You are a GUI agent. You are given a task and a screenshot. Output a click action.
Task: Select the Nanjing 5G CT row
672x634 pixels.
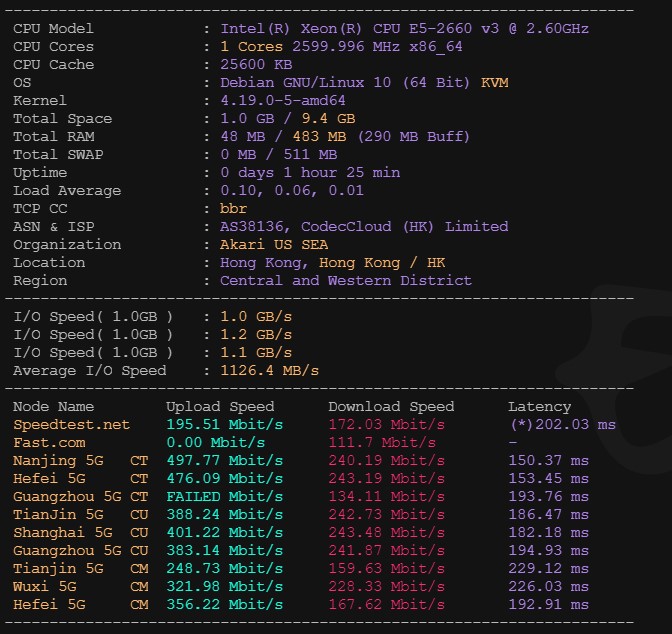[301, 461]
